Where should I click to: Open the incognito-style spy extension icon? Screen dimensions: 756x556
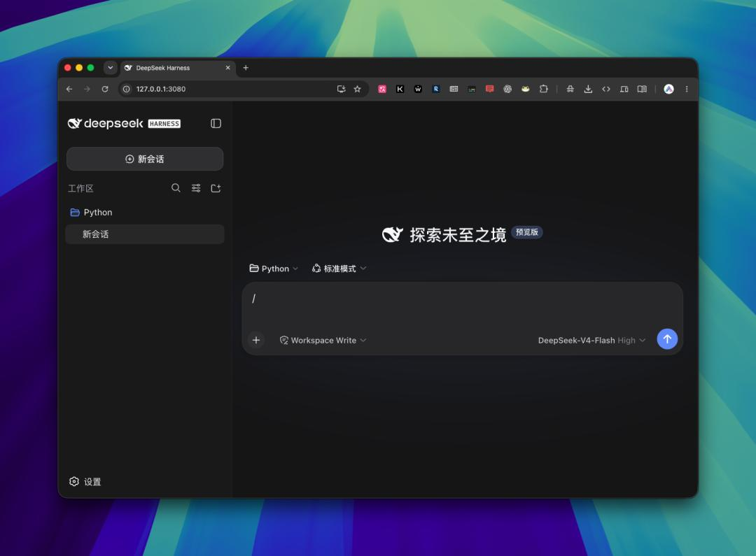pos(570,89)
